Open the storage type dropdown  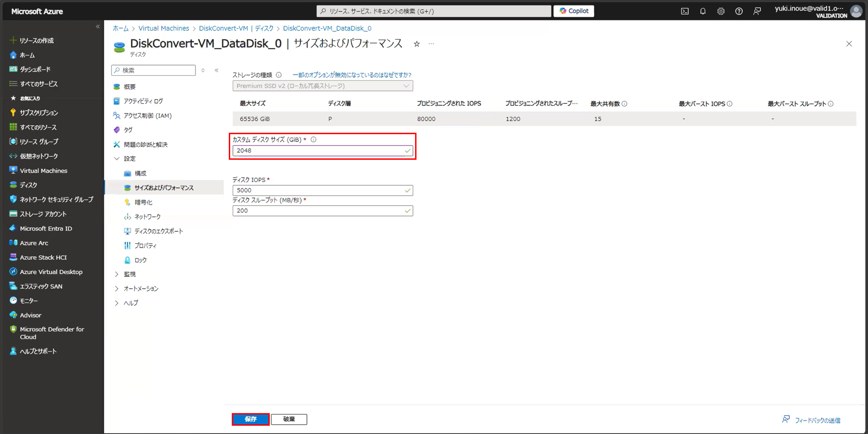click(323, 86)
